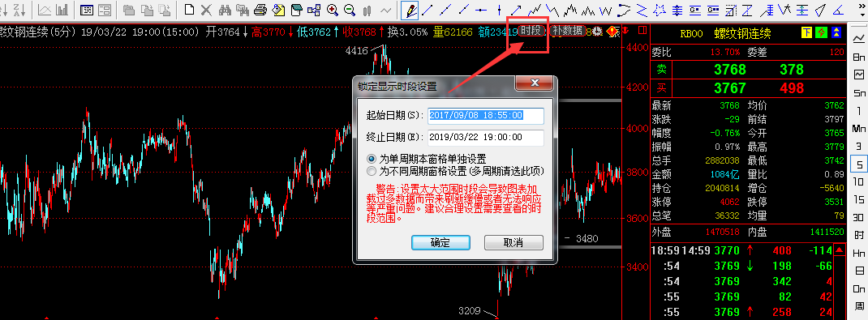
Task: Click the RB00 contract code
Action: tap(691, 34)
